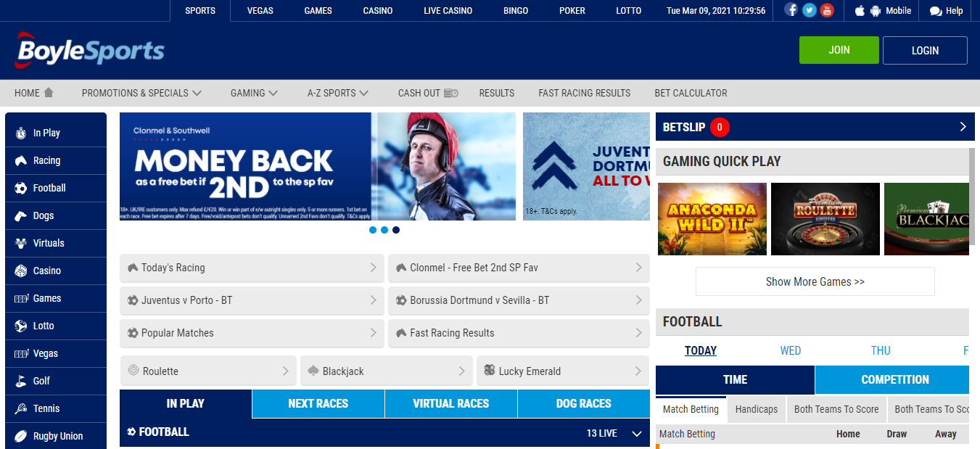Open Today's Racing chevron arrow
This screenshot has height=449, width=980.
(x=373, y=268)
